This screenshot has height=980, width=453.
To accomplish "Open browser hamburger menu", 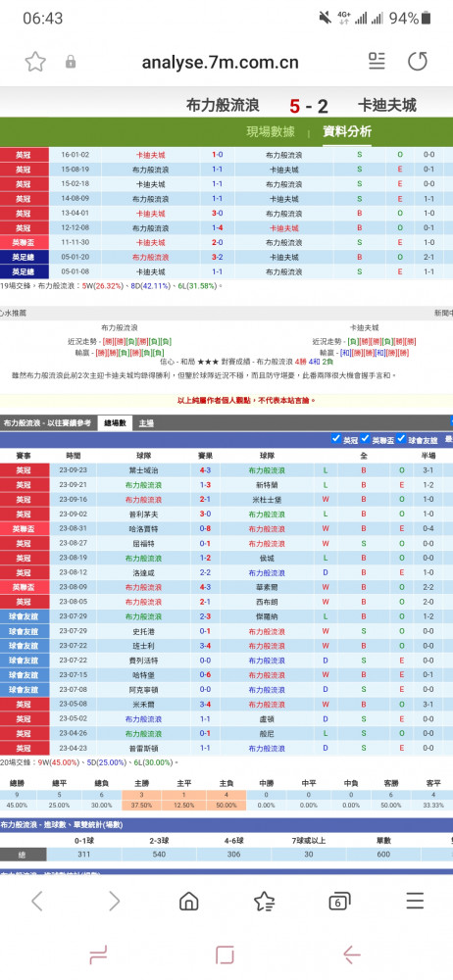I will 415,901.
